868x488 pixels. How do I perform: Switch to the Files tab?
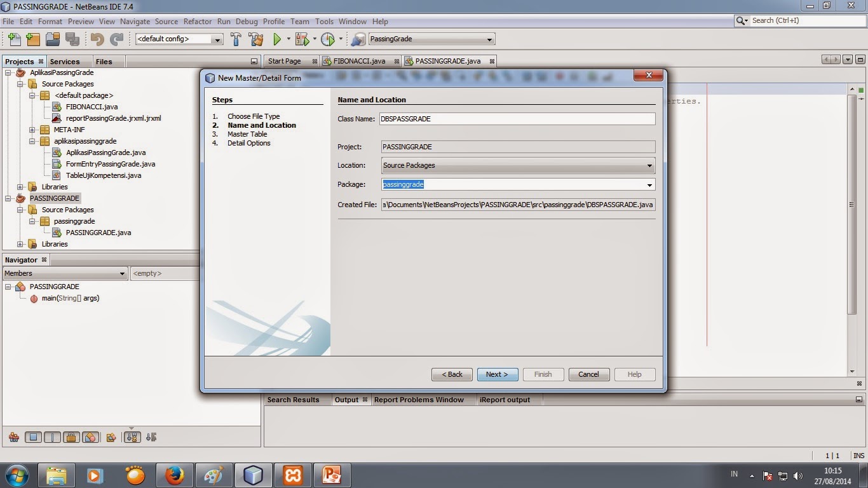pyautogui.click(x=104, y=62)
